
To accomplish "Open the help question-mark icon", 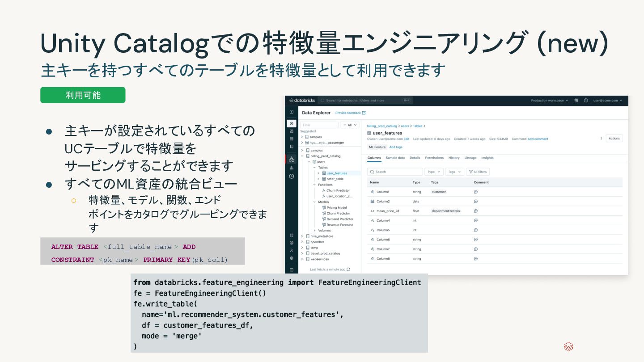I will [x=585, y=101].
